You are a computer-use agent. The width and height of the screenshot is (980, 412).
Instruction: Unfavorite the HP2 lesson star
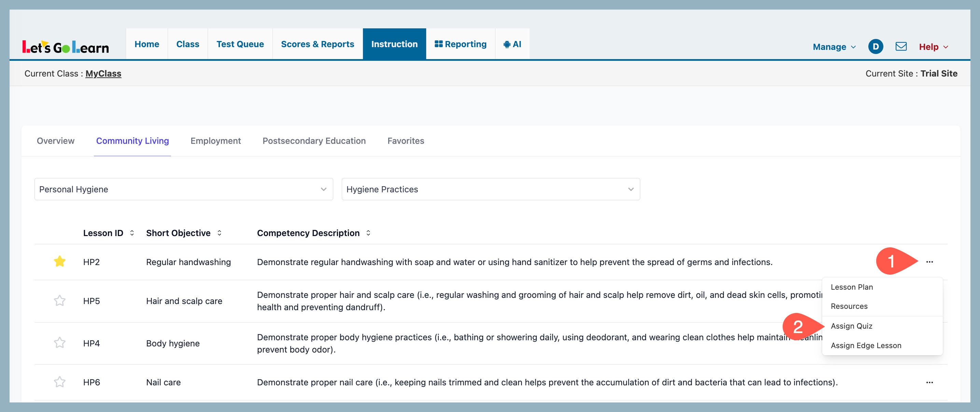60,262
